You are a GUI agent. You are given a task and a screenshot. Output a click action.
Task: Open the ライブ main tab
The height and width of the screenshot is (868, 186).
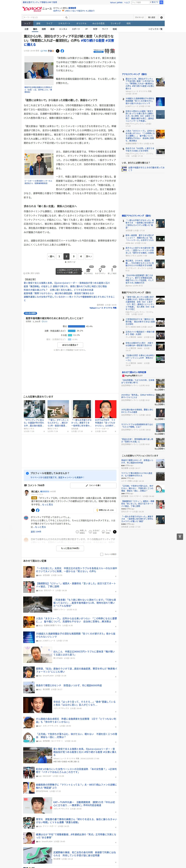pos(49,24)
